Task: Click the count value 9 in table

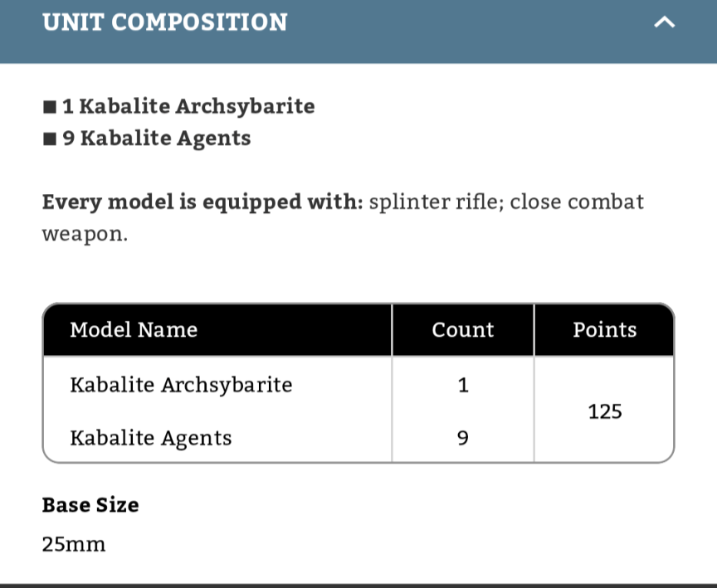Action: (462, 438)
